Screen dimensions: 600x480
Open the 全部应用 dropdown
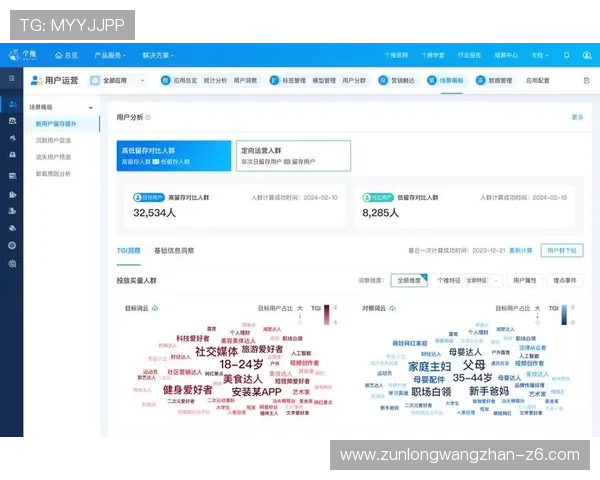click(x=119, y=80)
